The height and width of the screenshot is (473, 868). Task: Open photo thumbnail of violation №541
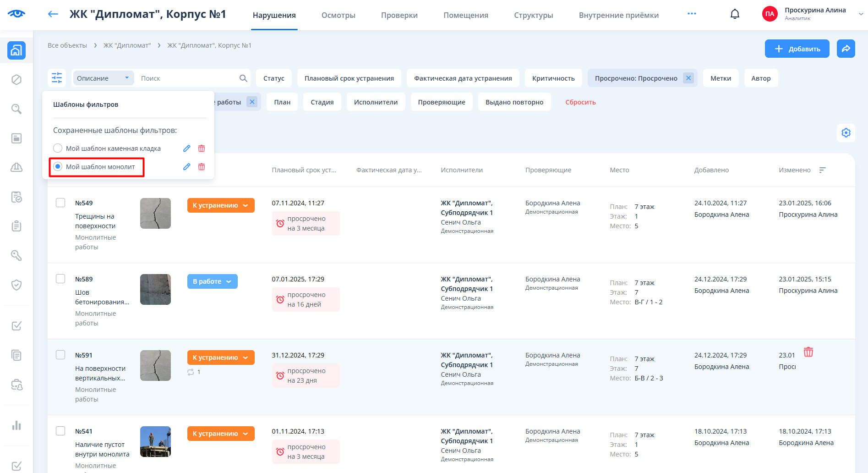click(x=155, y=442)
